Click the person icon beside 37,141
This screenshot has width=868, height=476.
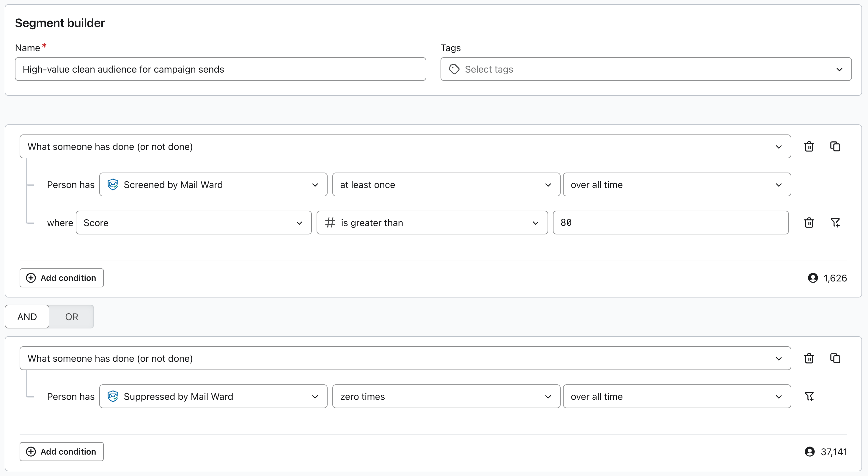pos(809,451)
